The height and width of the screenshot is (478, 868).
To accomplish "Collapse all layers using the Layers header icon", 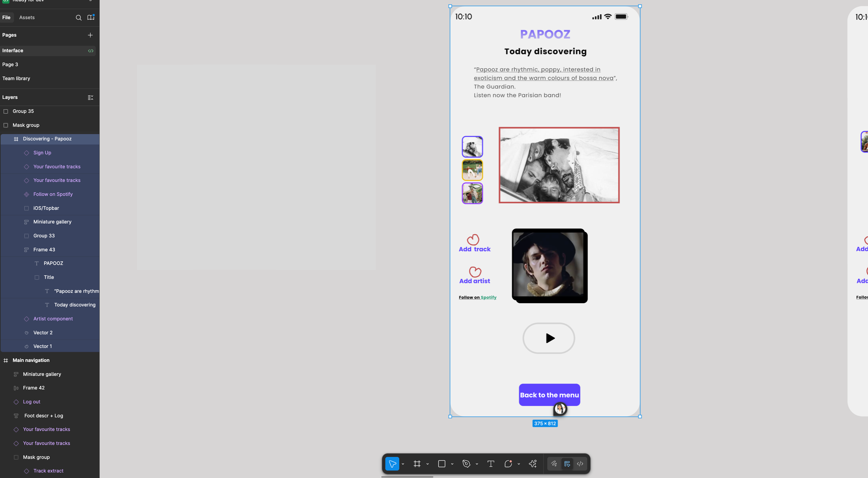I will tap(90, 98).
